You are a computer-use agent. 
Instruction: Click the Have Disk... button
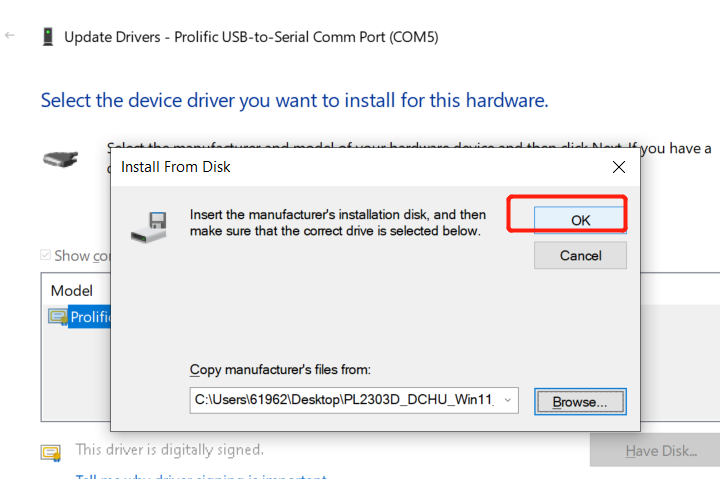tap(660, 451)
